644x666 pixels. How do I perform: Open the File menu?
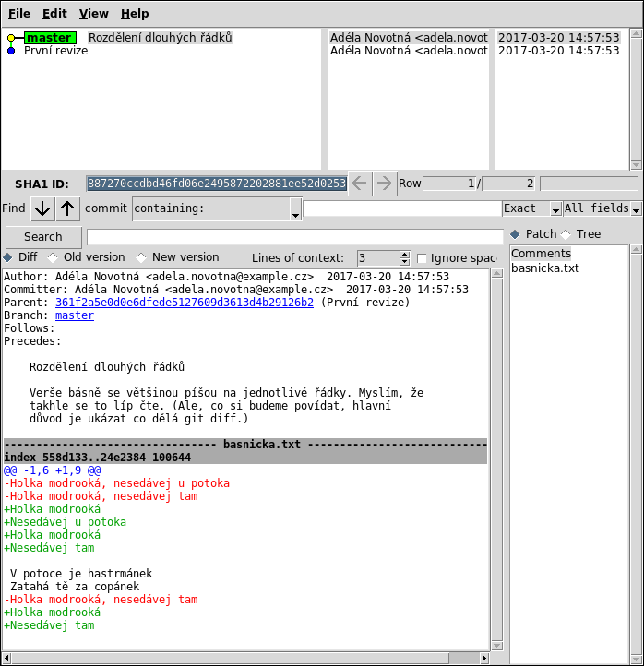pyautogui.click(x=19, y=14)
